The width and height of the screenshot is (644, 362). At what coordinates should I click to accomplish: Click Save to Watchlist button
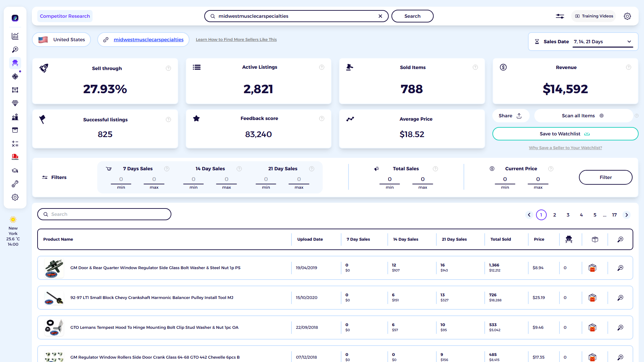click(x=565, y=134)
